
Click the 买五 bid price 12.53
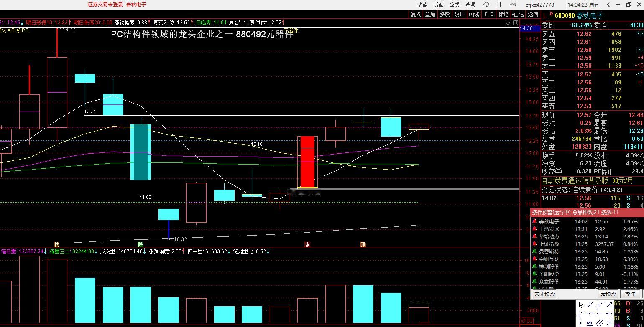(x=584, y=106)
